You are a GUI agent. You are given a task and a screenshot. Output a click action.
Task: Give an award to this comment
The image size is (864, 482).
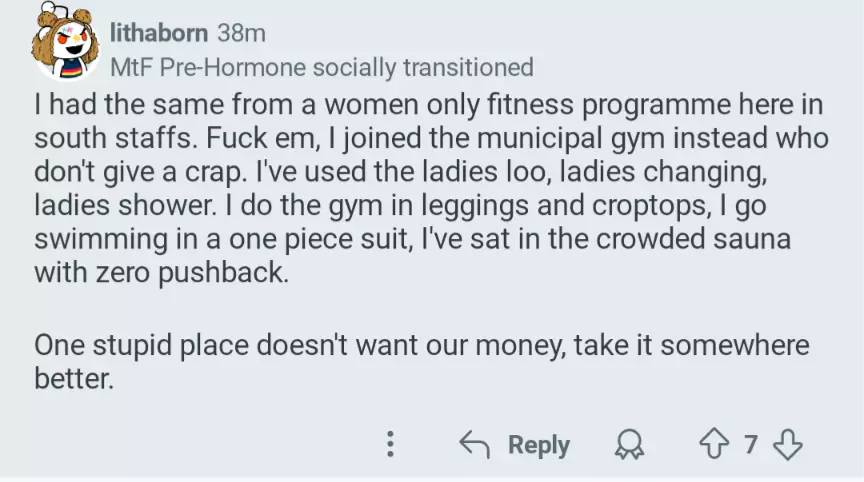(x=630, y=445)
